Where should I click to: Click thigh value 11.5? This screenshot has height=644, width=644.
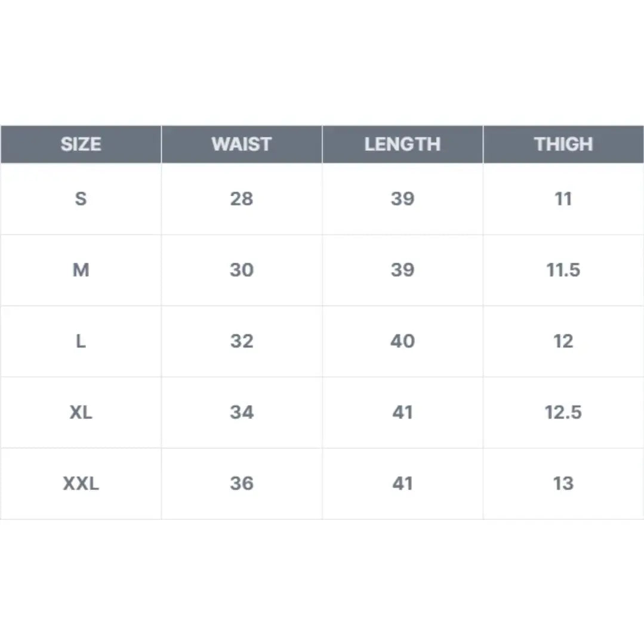563,270
